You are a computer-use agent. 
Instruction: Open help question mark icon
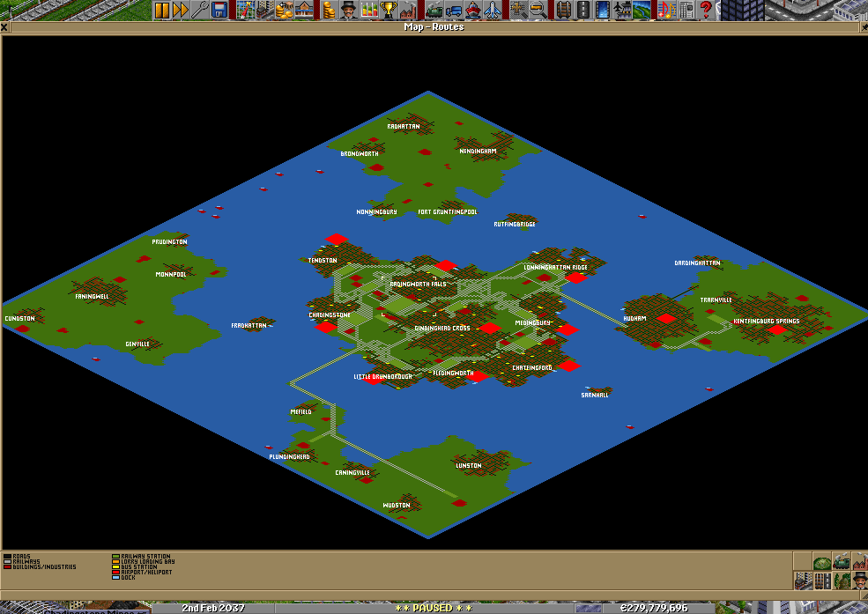(x=706, y=10)
